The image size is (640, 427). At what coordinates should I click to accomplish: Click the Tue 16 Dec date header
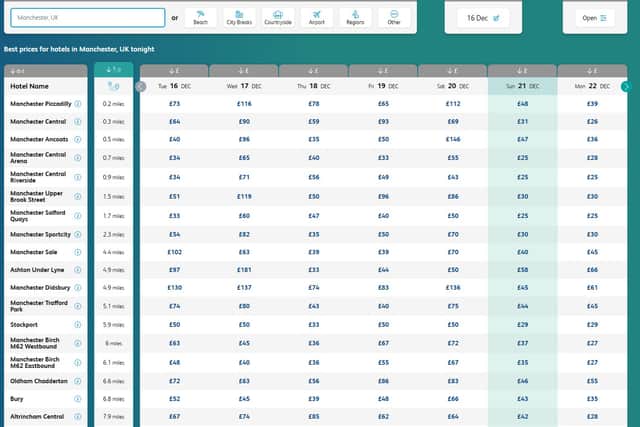point(174,86)
